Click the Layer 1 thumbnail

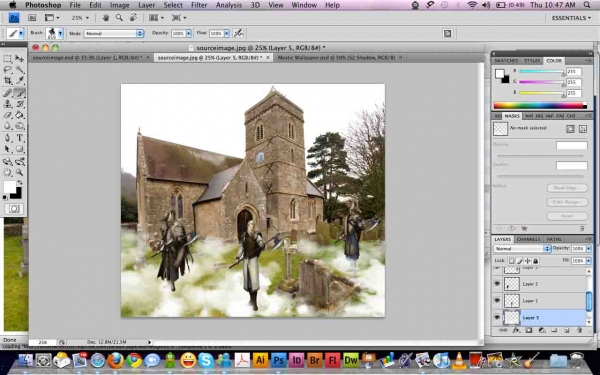(512, 300)
